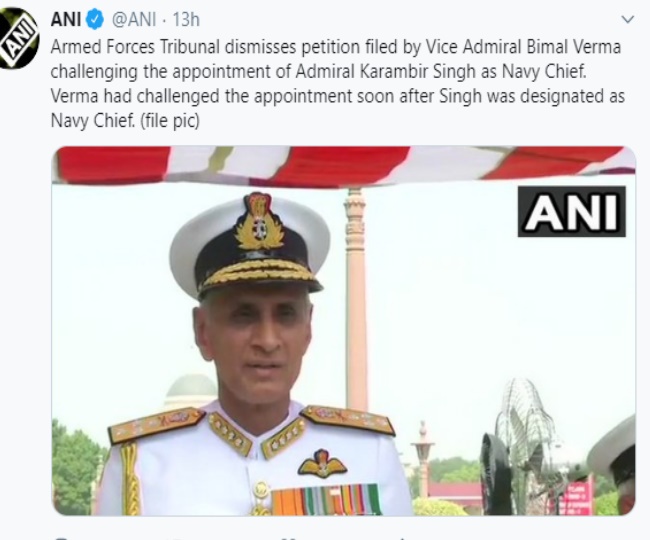
Task: Click the blue verified badge
Action: coord(95,20)
